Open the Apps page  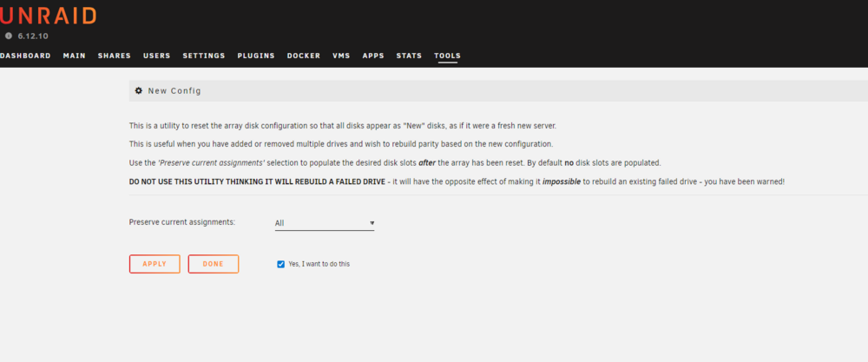click(x=373, y=56)
